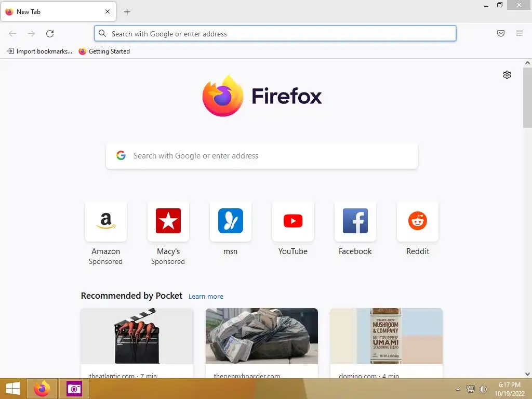
Task: Open the Getting Started bookmark
Action: point(104,51)
